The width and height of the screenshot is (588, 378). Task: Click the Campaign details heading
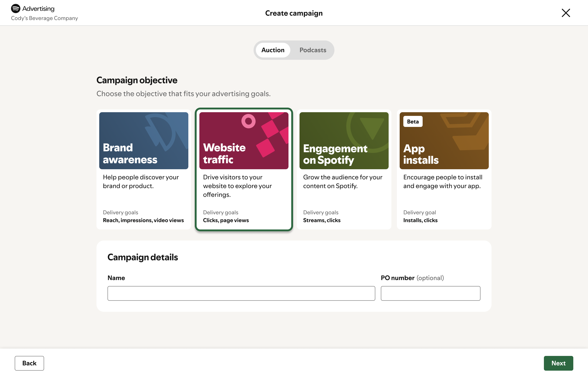tap(142, 257)
